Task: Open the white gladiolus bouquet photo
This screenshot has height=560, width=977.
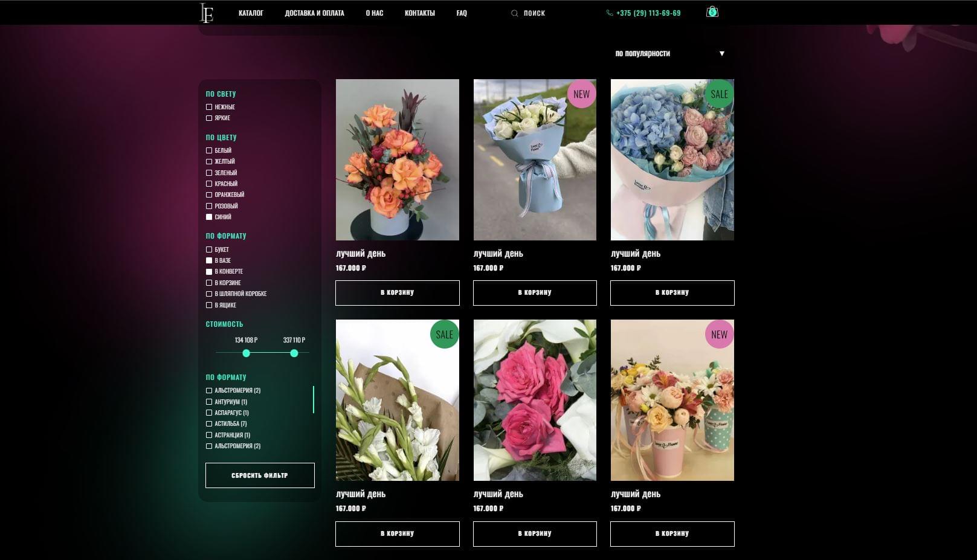Action: (398, 400)
